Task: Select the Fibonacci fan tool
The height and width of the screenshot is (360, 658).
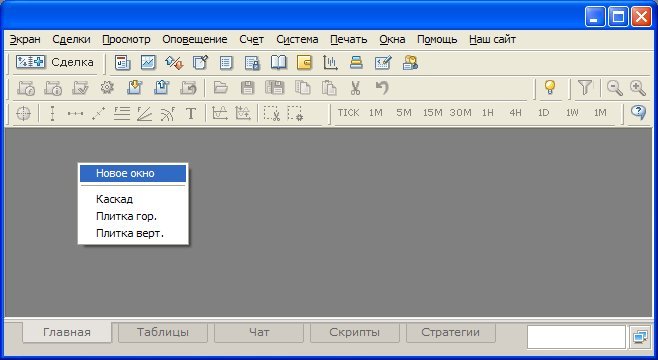Action: [144, 113]
